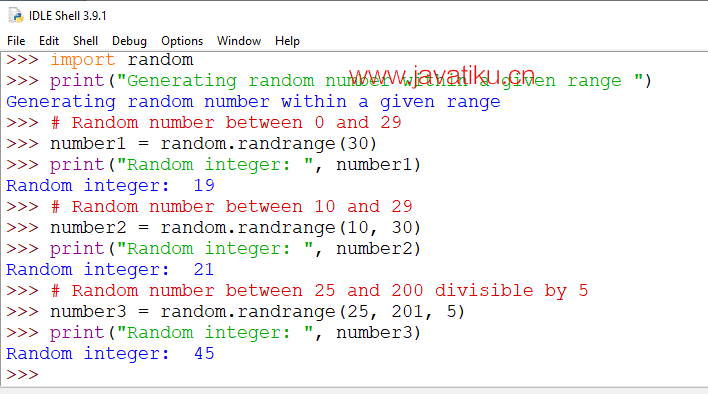Click comment 'between 25 and 200 divisible by 5'

pyautogui.click(x=406, y=291)
